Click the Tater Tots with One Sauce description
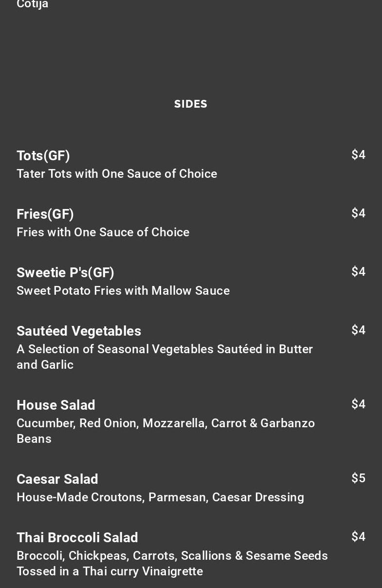This screenshot has width=382, height=588. click(117, 173)
